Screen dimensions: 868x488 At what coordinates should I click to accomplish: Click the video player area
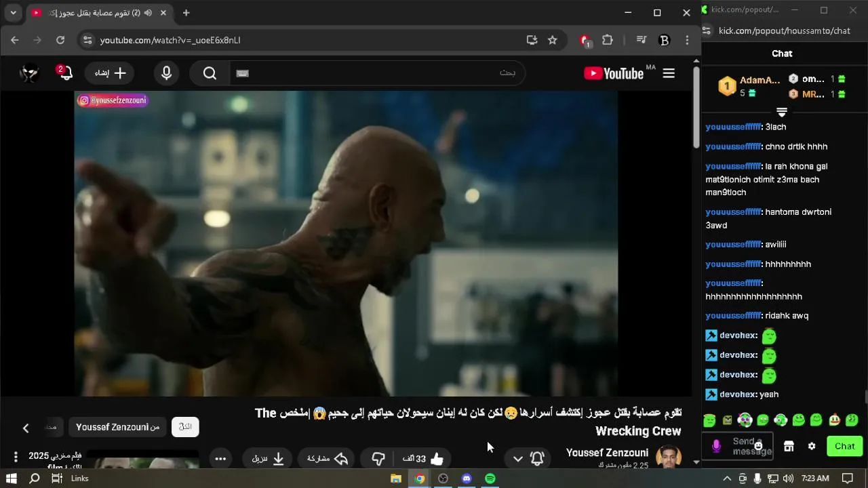[346, 243]
